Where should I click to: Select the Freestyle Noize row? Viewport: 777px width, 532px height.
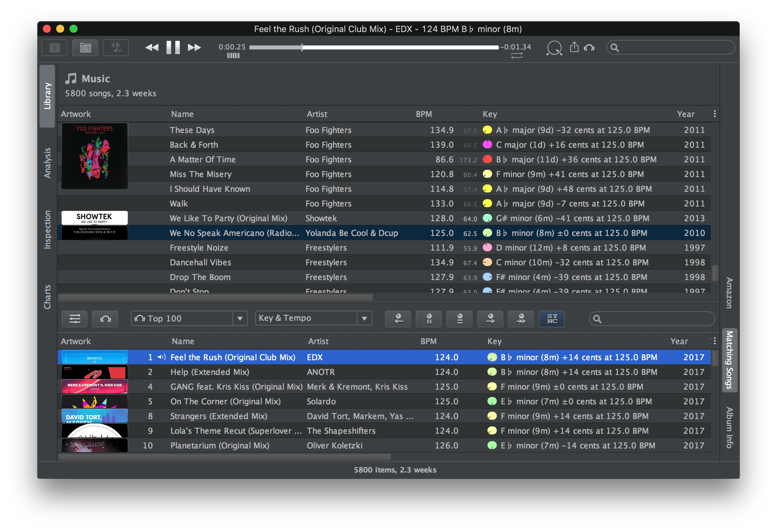pos(384,248)
